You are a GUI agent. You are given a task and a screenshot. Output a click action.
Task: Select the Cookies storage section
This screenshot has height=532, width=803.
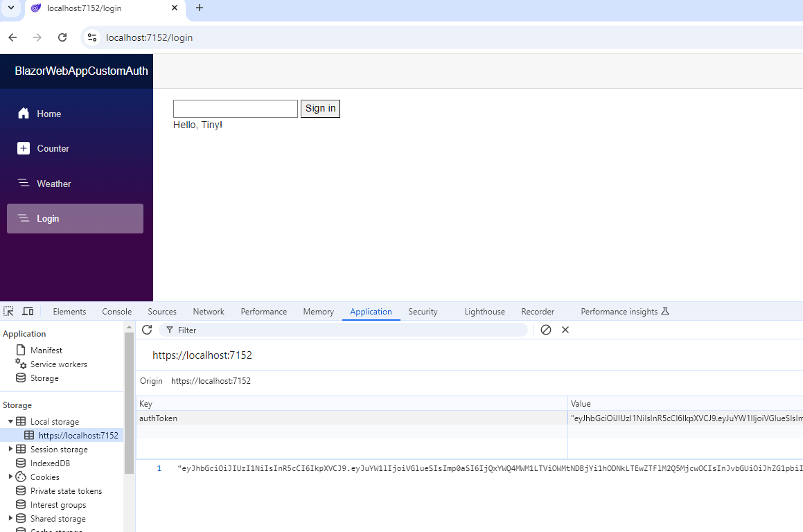pos(46,477)
